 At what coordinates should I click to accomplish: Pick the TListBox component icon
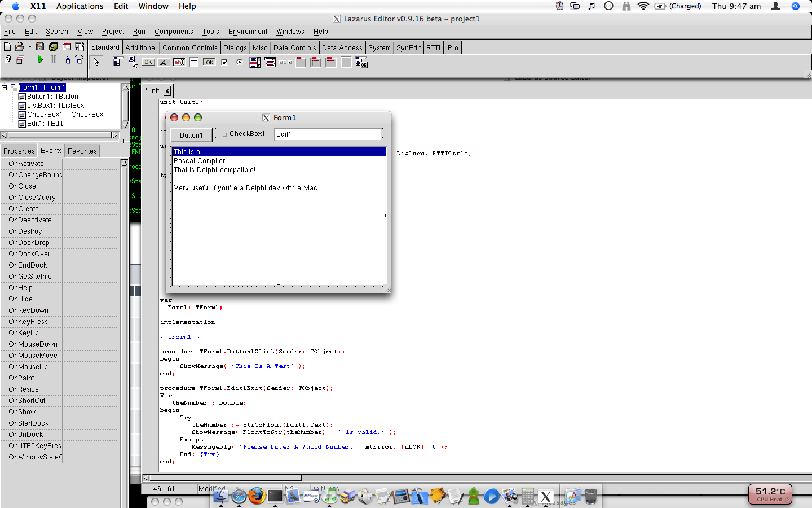255,62
